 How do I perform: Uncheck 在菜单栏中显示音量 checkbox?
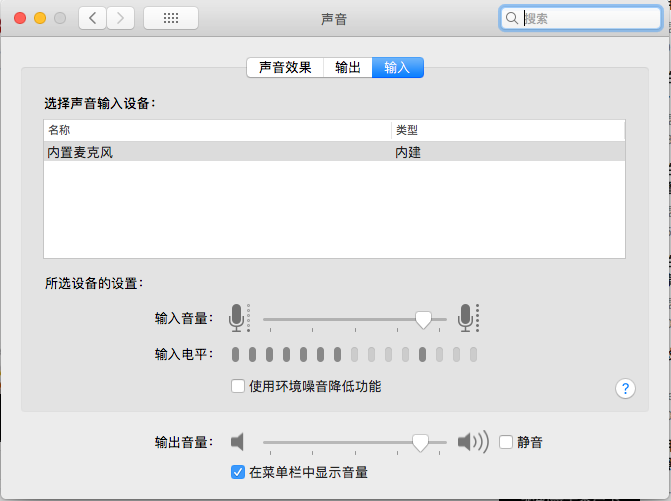coord(238,472)
